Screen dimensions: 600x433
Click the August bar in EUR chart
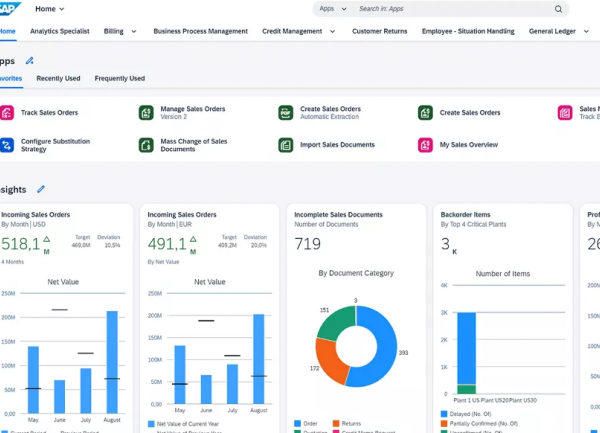[259, 359]
